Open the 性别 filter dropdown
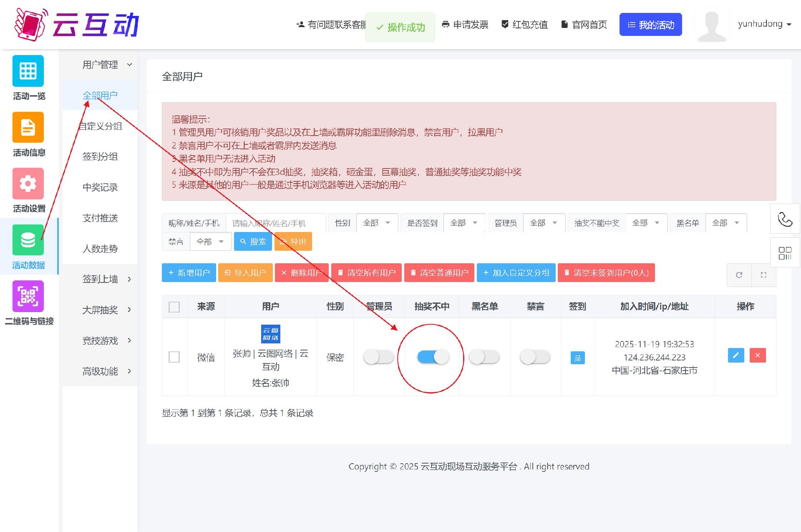 pyautogui.click(x=376, y=223)
